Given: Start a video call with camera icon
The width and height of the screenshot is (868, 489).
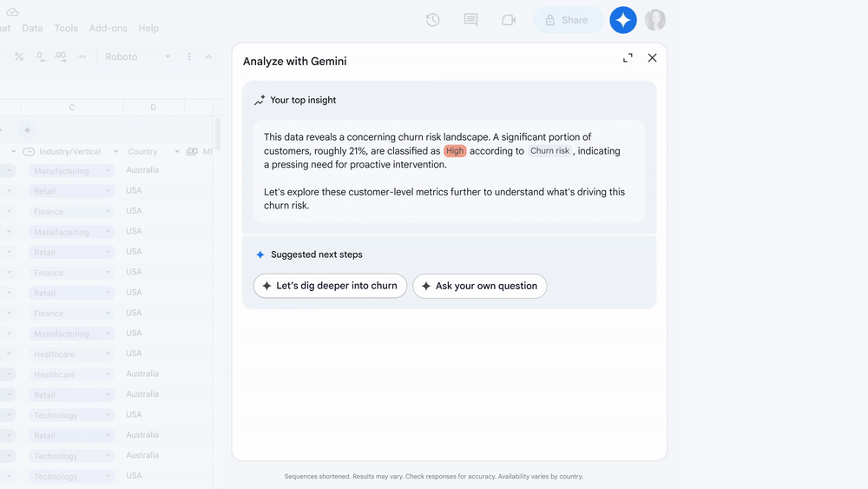Looking at the screenshot, I should point(509,20).
